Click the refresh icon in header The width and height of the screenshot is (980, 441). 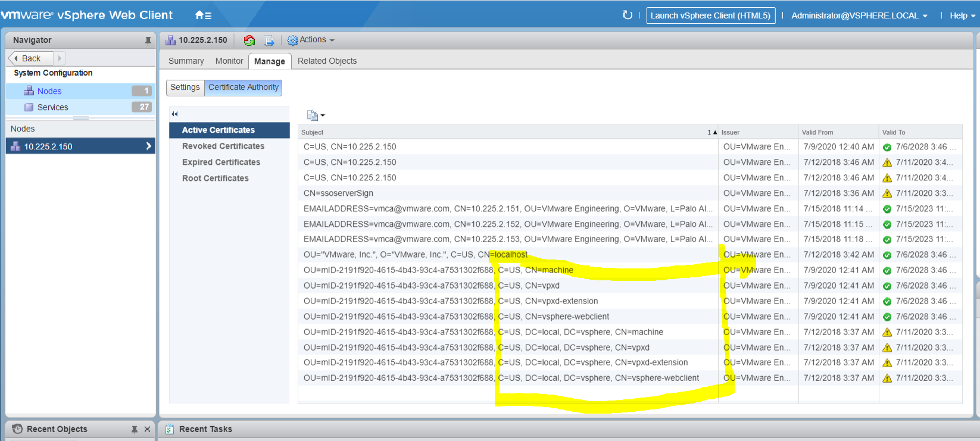pyautogui.click(x=628, y=15)
